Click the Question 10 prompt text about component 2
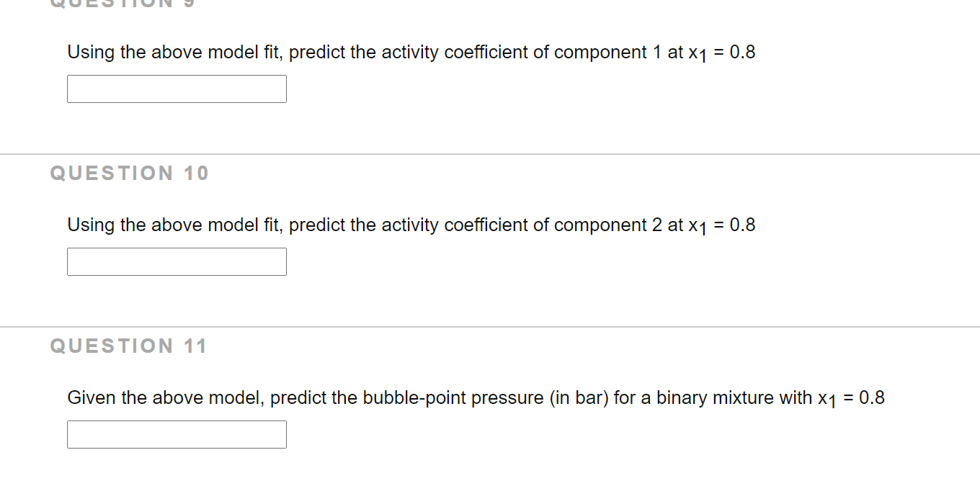Screen dimensions: 980x504 (x=411, y=225)
